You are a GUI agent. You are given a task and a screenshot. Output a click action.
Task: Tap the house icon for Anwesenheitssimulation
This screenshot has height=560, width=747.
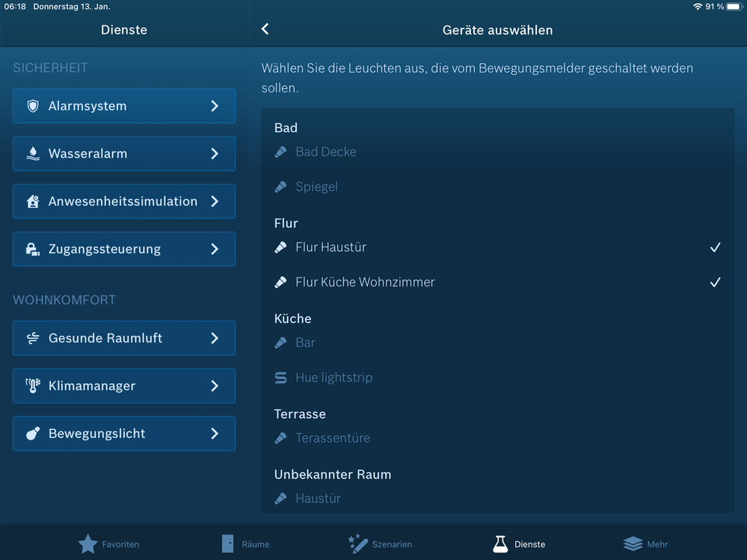pyautogui.click(x=33, y=202)
